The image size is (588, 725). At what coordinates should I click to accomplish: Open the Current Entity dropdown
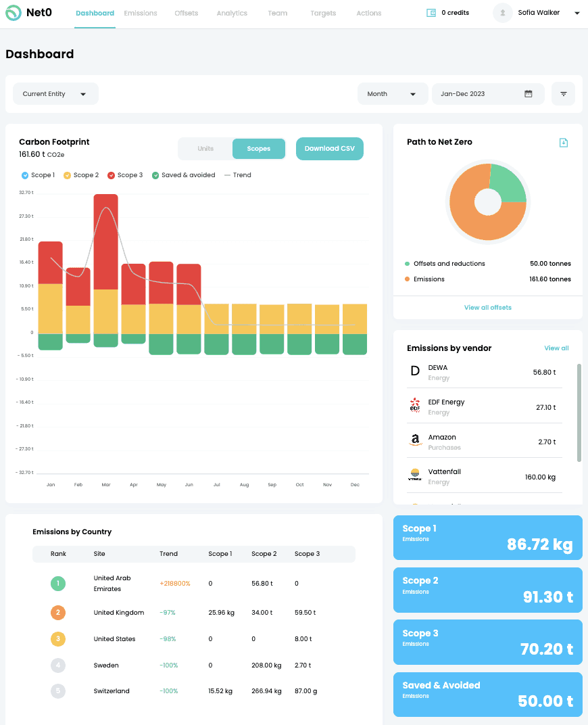tap(55, 93)
